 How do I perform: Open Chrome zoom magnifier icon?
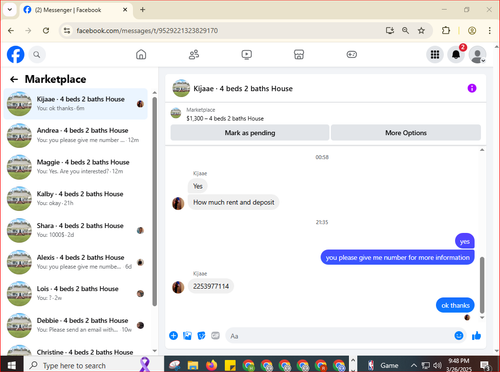pyautogui.click(x=405, y=31)
